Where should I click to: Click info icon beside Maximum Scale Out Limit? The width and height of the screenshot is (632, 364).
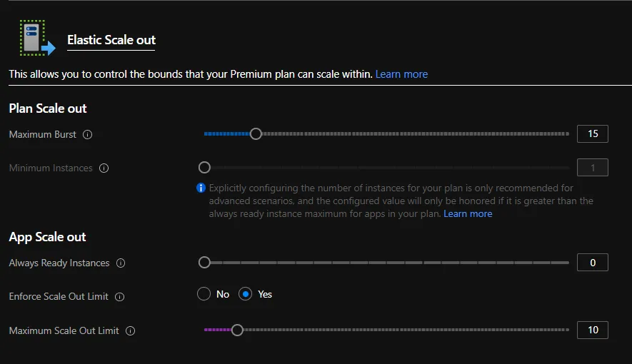tap(130, 331)
